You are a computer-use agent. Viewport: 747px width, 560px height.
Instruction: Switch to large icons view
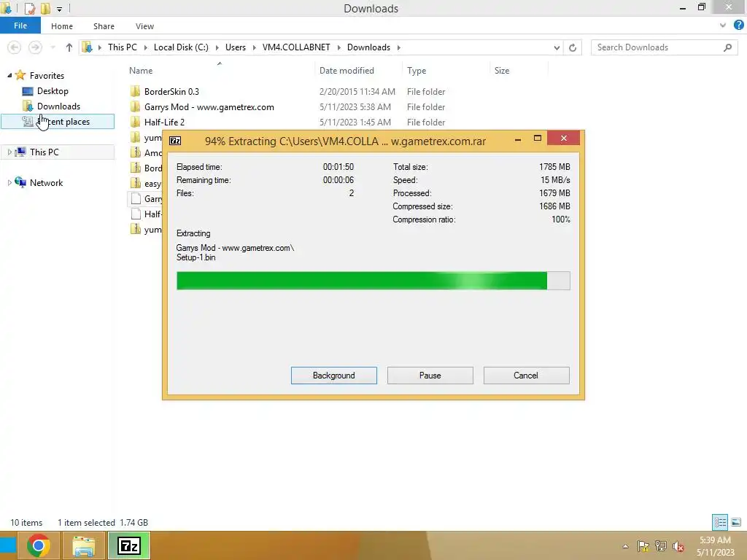click(736, 522)
